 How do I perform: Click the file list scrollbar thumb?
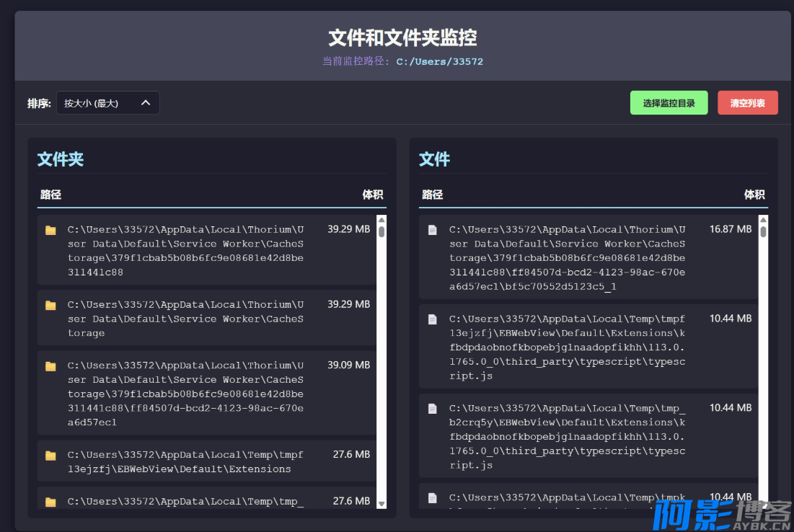[763, 231]
